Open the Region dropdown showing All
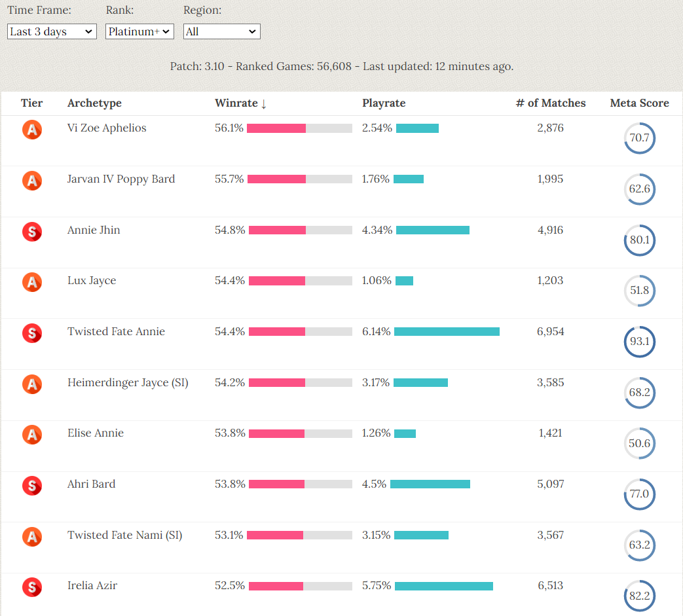This screenshot has height=616, width=683. coord(222,31)
